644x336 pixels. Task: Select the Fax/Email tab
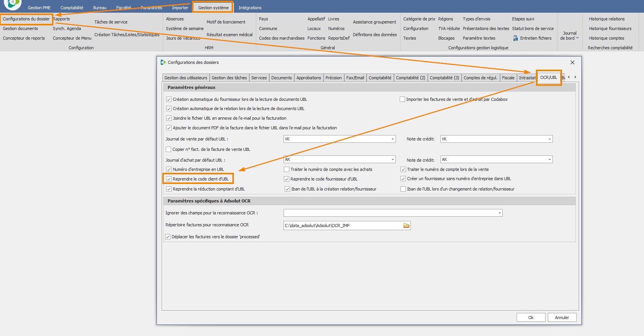[355, 78]
